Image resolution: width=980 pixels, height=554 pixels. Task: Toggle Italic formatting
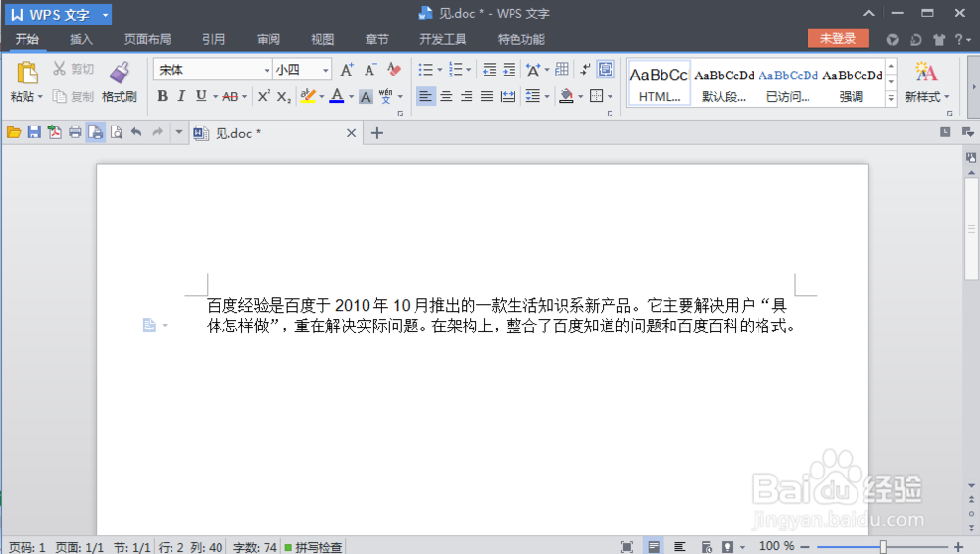click(181, 96)
